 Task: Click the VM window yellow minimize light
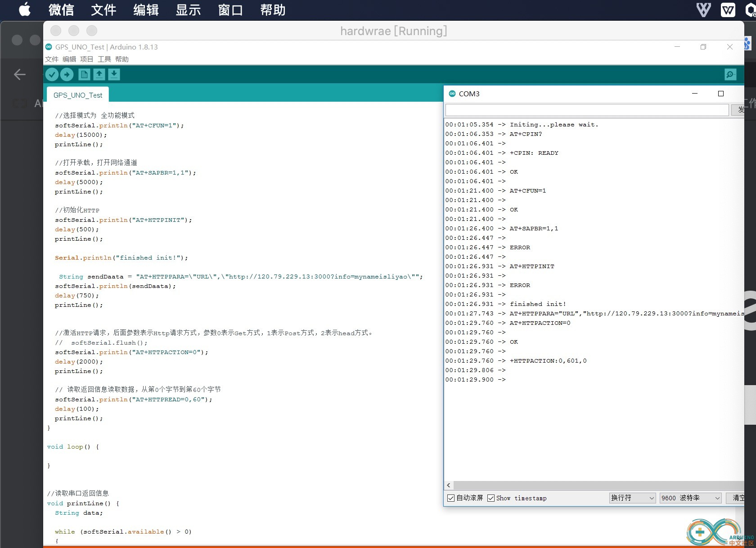tap(74, 31)
